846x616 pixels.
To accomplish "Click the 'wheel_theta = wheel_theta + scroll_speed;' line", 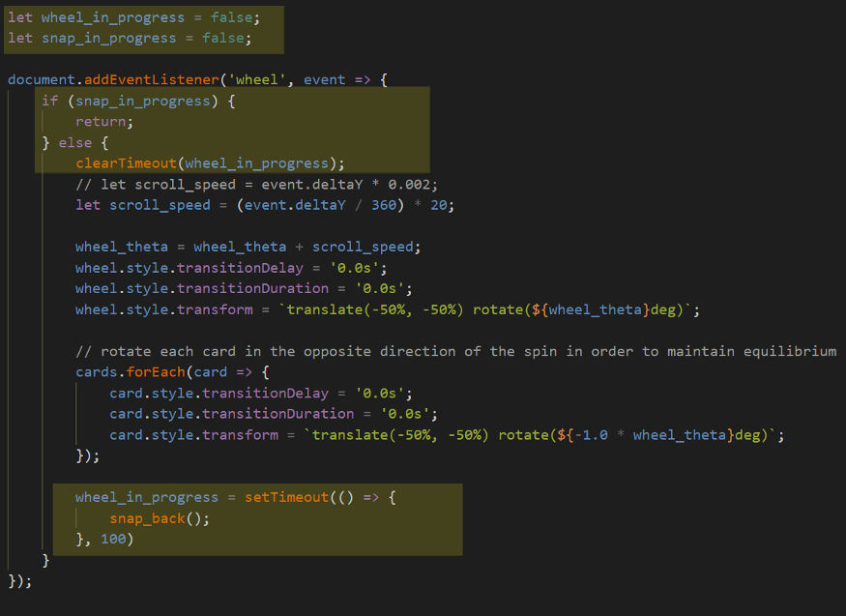I will tap(248, 247).
